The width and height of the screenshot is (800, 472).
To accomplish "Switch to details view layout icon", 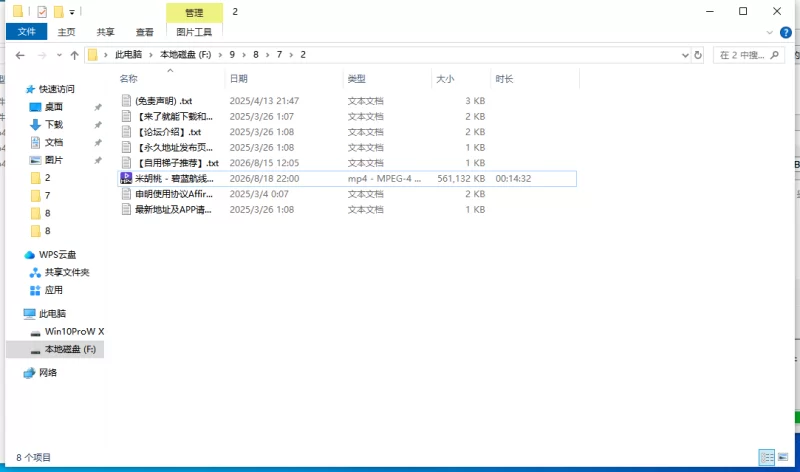I will click(767, 457).
